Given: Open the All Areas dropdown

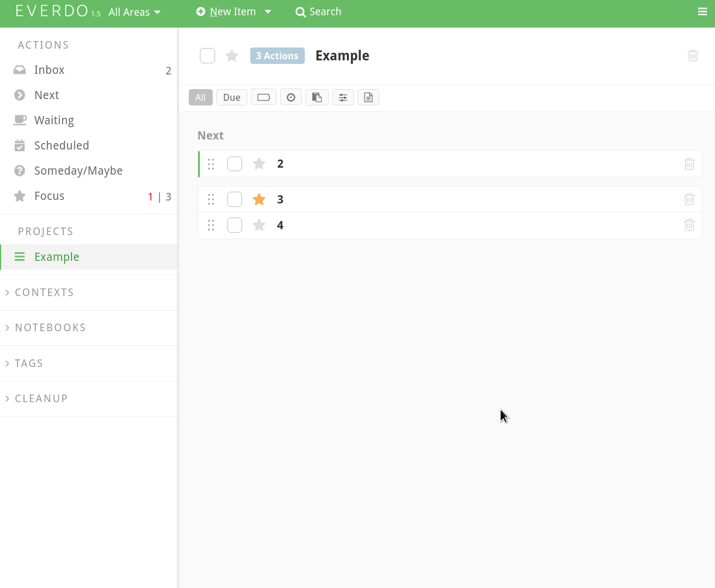Looking at the screenshot, I should pos(134,12).
